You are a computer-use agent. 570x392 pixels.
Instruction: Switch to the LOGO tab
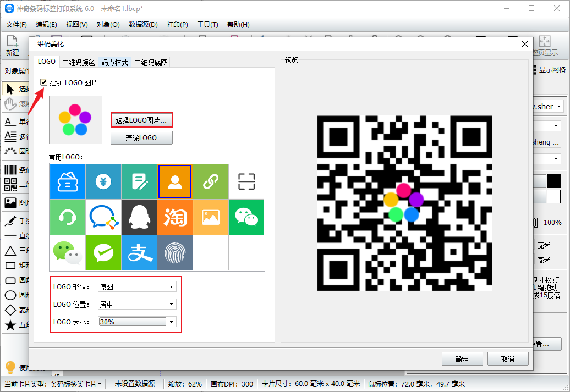click(47, 62)
